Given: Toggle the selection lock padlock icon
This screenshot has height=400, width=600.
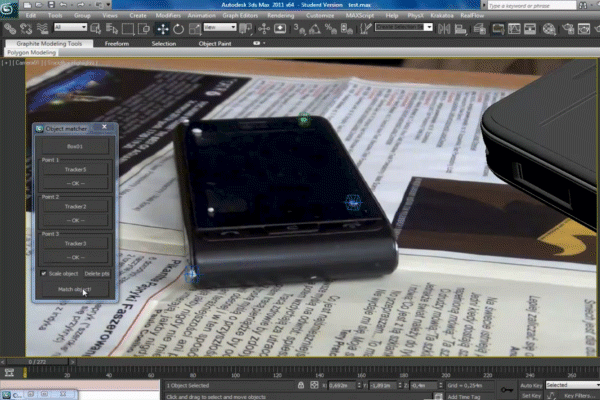Looking at the screenshot, I should (301, 385).
